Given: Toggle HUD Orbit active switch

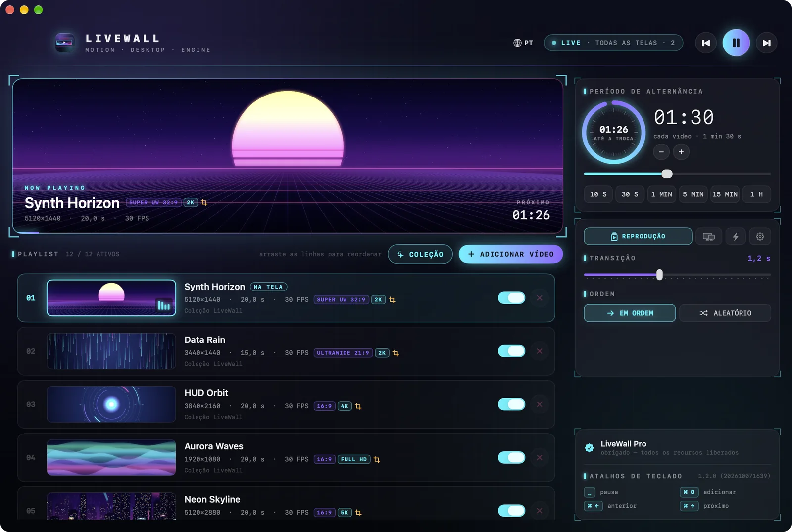Looking at the screenshot, I should click(512, 404).
